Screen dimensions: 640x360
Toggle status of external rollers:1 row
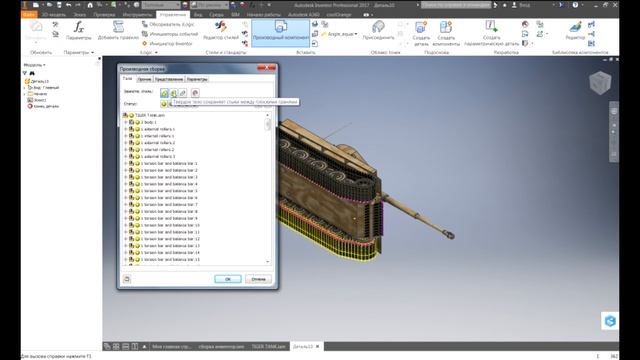coord(138,129)
